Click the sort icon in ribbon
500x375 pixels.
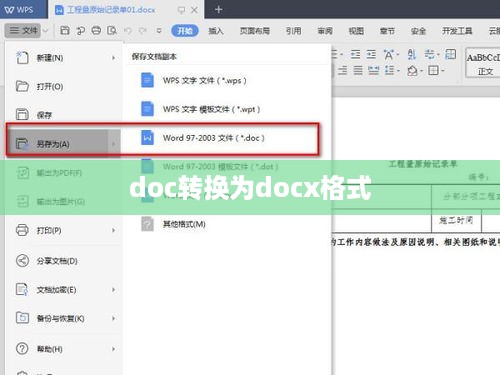(412, 54)
